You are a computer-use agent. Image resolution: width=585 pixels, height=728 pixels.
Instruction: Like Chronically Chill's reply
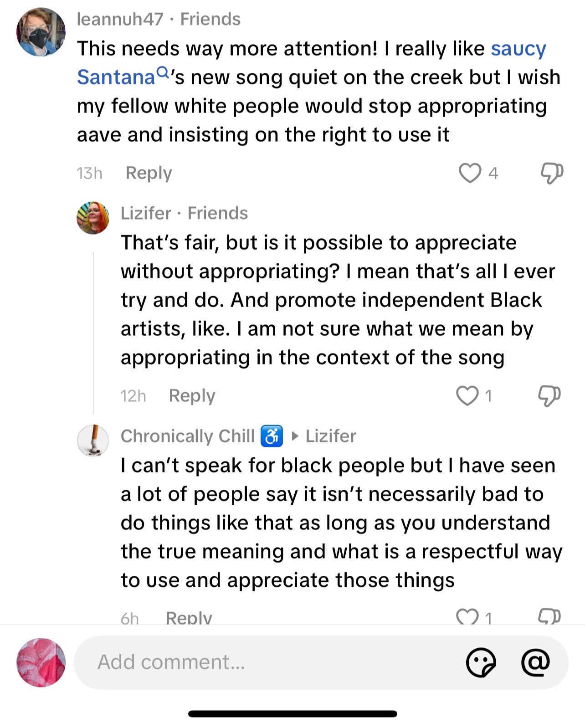tap(467, 617)
